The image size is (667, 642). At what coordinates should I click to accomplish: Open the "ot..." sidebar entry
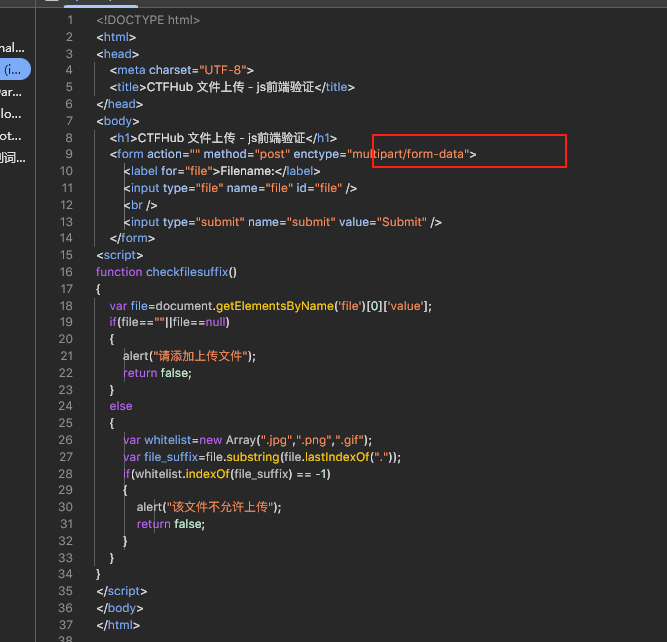(x=11, y=136)
